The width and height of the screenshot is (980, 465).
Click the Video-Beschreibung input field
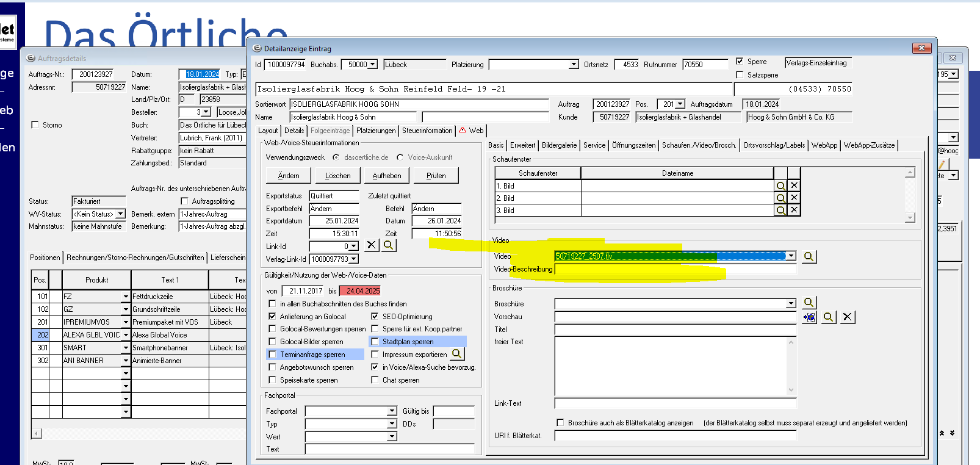click(x=676, y=269)
